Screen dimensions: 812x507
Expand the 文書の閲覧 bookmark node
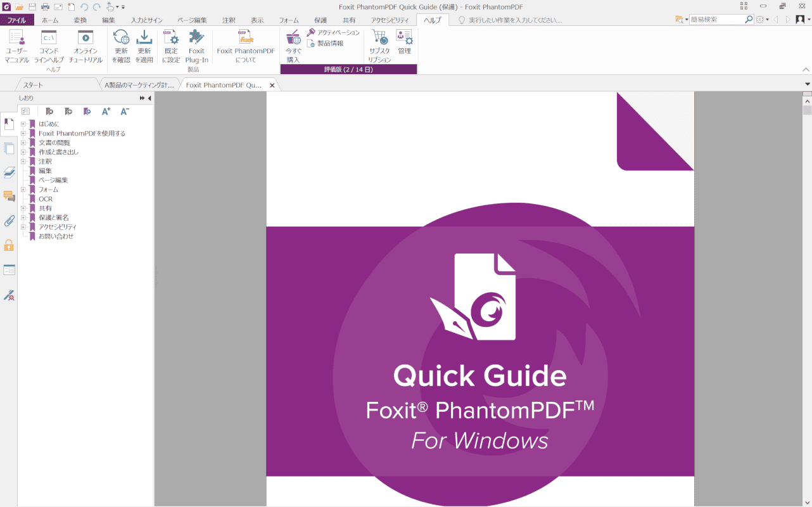(23, 143)
